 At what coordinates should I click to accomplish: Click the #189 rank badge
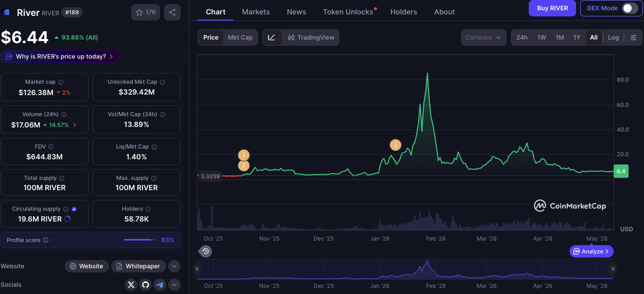click(73, 12)
